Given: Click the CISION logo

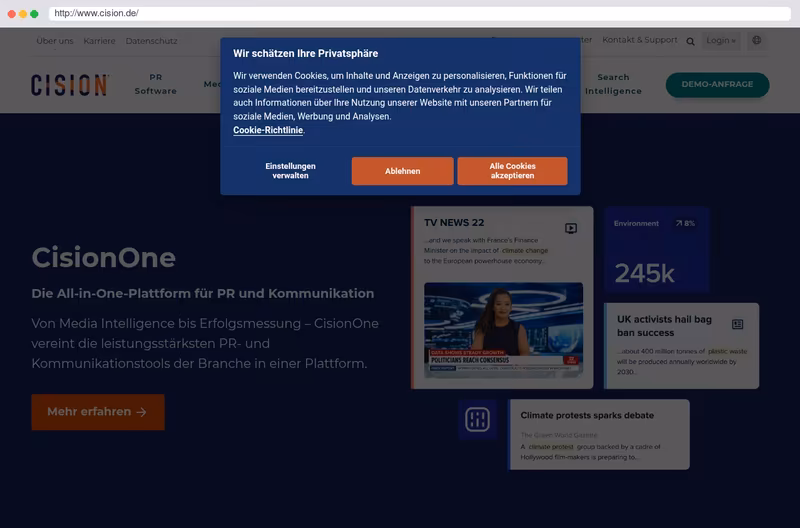Looking at the screenshot, I should (70, 85).
